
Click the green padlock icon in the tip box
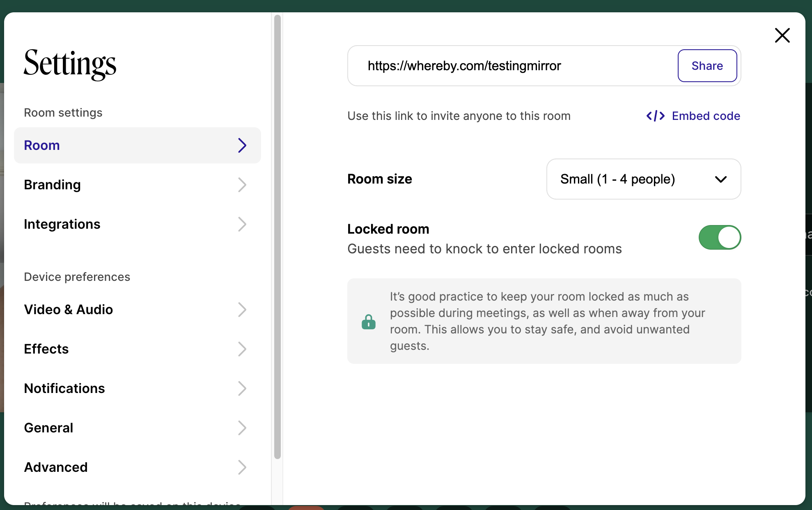click(368, 322)
